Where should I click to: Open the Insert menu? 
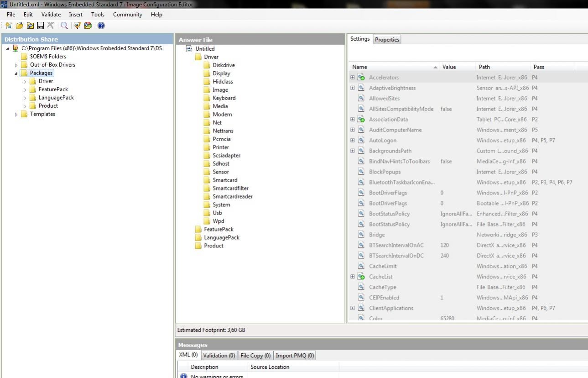(76, 14)
